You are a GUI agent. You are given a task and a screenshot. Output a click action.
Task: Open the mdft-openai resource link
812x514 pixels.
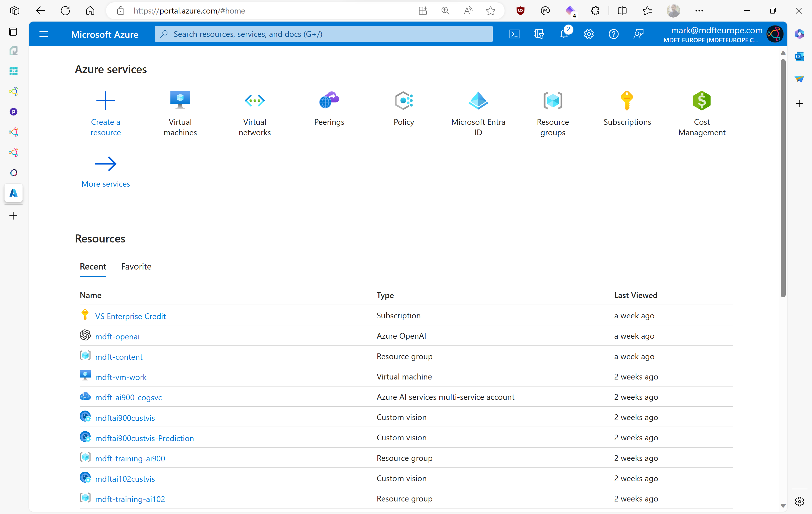tap(117, 336)
